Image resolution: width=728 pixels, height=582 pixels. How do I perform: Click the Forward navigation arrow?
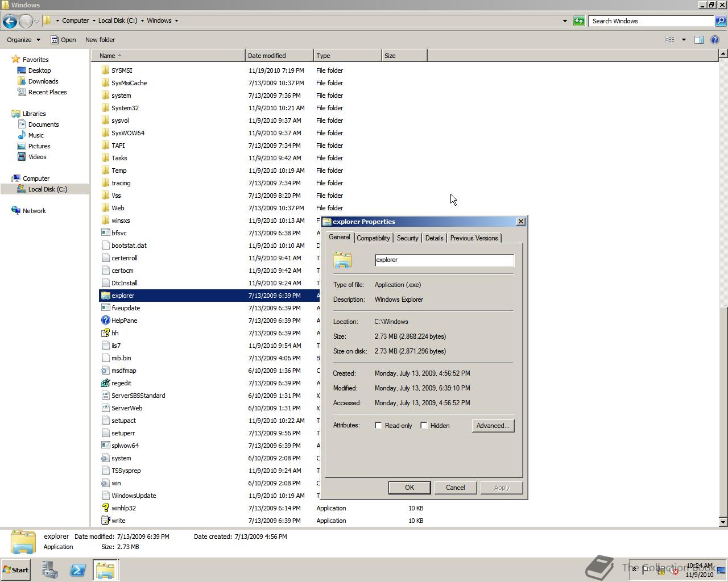(26, 22)
